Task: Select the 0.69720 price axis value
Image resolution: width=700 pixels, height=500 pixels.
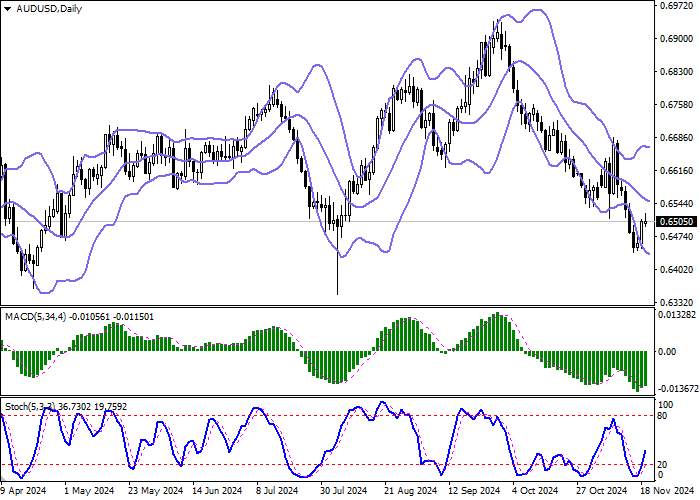Action: (676, 6)
